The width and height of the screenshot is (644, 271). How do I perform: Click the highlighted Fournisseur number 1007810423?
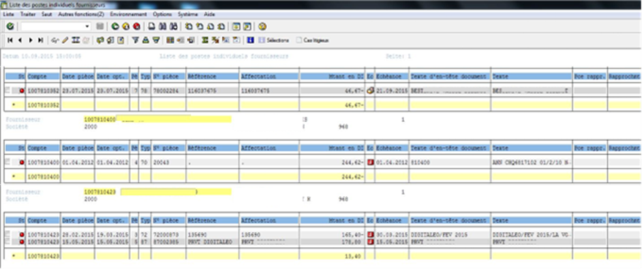click(x=99, y=192)
